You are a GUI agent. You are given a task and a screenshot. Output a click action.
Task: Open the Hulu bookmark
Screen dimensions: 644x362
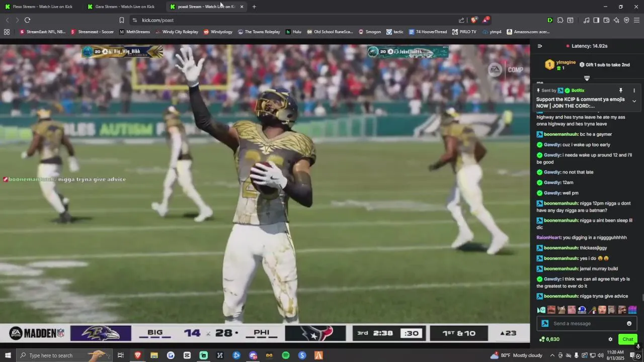coord(293,32)
